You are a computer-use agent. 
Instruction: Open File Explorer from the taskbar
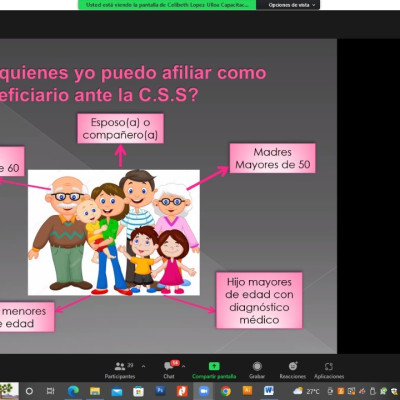point(95,391)
